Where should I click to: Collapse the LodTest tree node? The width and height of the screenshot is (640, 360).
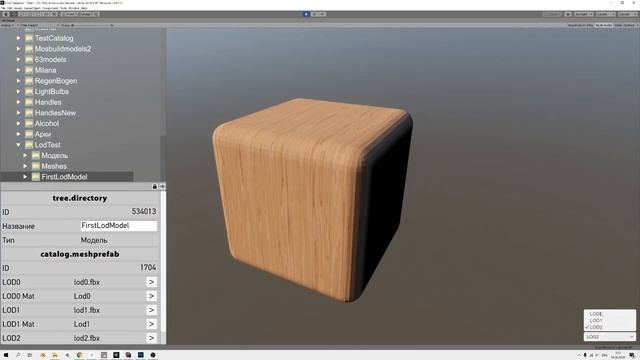click(x=18, y=145)
